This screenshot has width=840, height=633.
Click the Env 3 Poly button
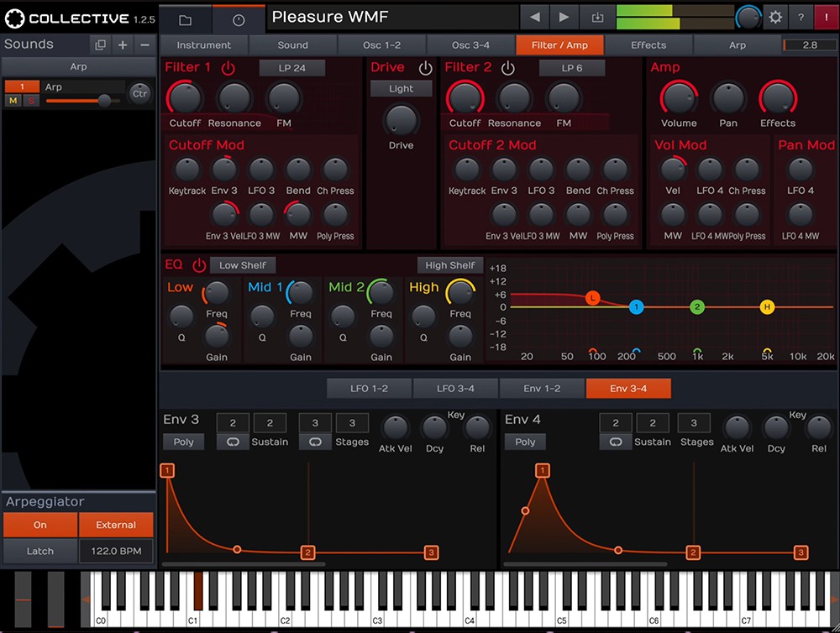click(x=183, y=442)
